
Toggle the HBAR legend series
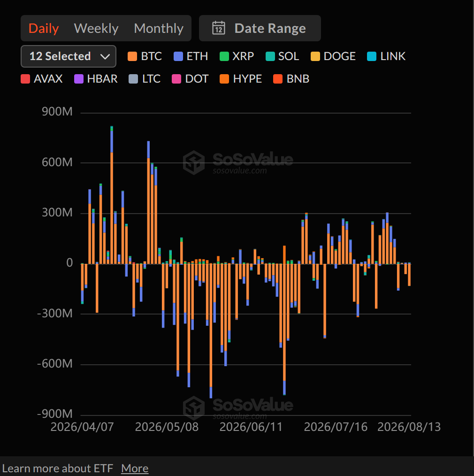[x=96, y=79]
